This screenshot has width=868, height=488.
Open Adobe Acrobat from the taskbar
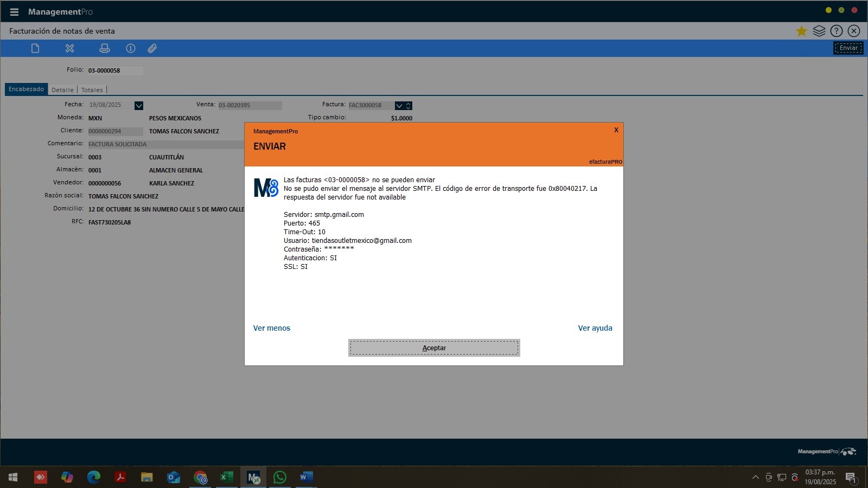(120, 477)
